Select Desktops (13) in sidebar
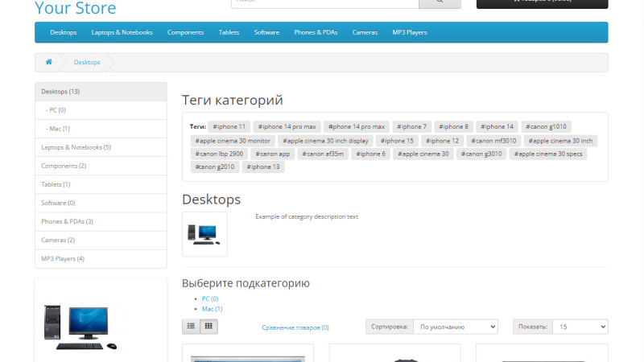644x362 pixels. (x=101, y=92)
